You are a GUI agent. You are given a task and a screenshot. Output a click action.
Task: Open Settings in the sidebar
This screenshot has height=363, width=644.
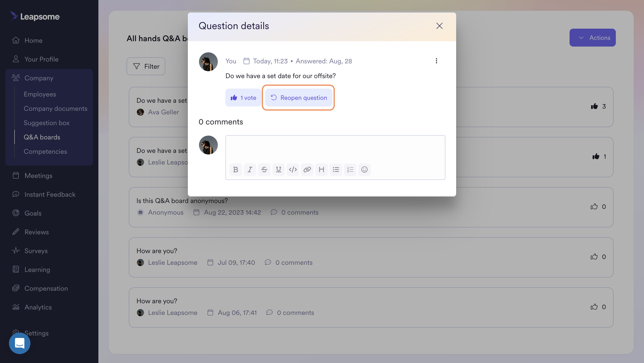36,333
